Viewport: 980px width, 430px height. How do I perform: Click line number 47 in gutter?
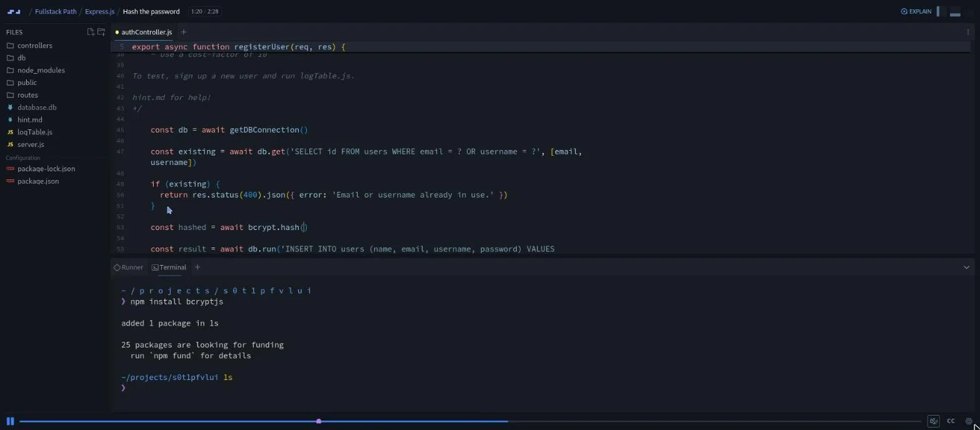pyautogui.click(x=120, y=152)
